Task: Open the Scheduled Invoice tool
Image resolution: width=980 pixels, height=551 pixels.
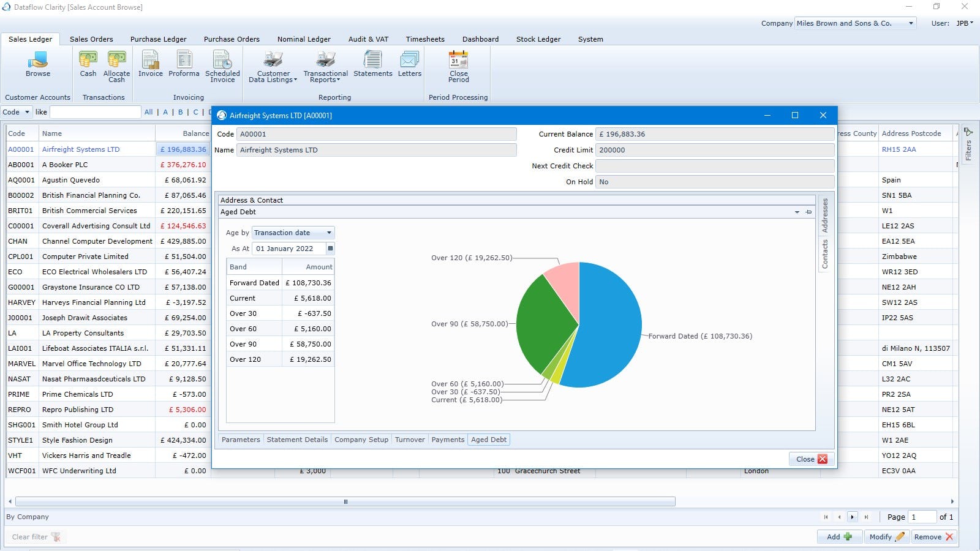Action: point(222,66)
